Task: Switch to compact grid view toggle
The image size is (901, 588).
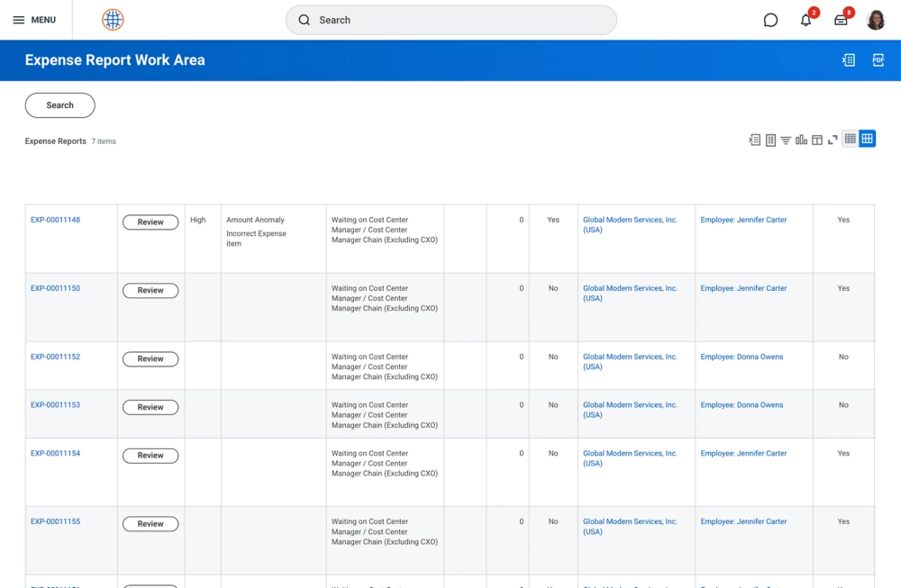Action: pyautogui.click(x=850, y=139)
